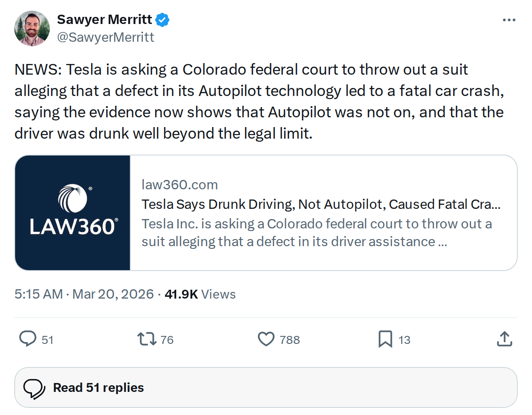Reply to Sawyer Merritt's tweet

pyautogui.click(x=28, y=339)
